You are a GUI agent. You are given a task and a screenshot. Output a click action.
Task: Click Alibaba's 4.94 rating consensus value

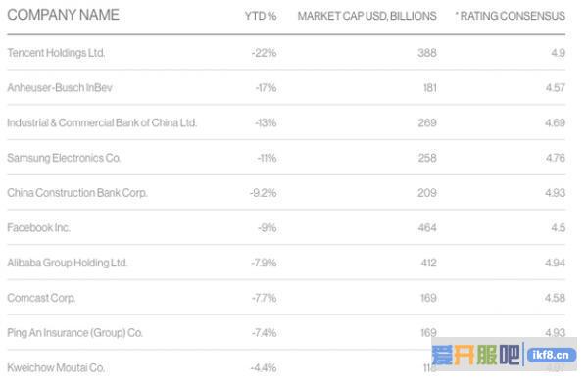(x=556, y=263)
